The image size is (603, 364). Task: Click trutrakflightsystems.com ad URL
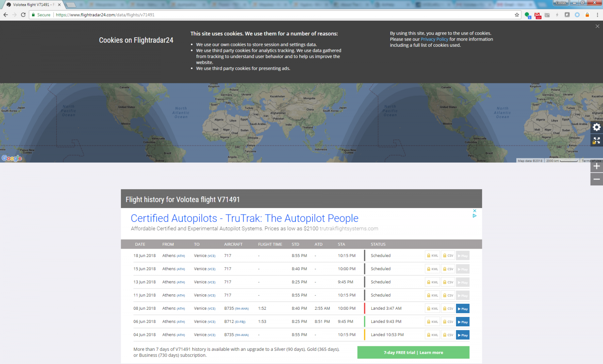coord(349,228)
